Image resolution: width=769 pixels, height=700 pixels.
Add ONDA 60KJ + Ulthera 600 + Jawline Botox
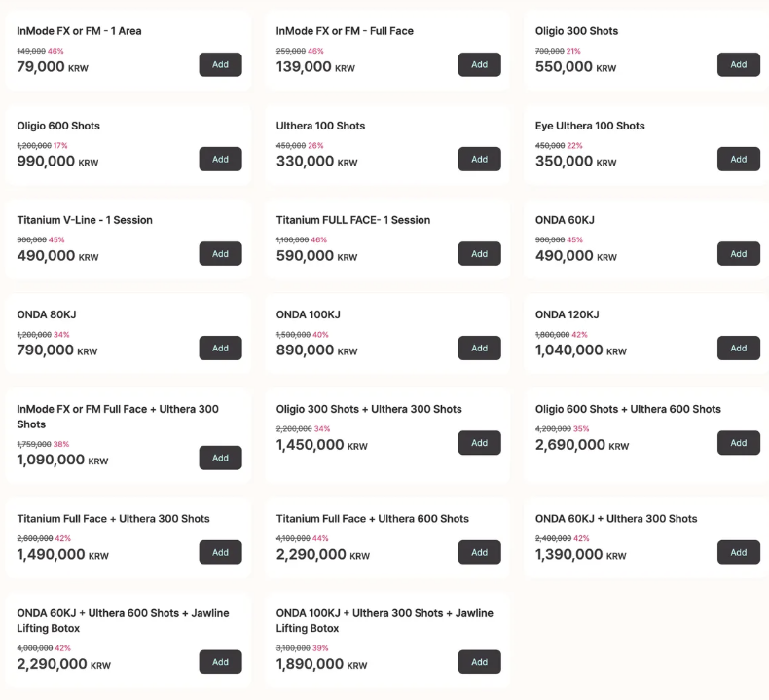(220, 662)
